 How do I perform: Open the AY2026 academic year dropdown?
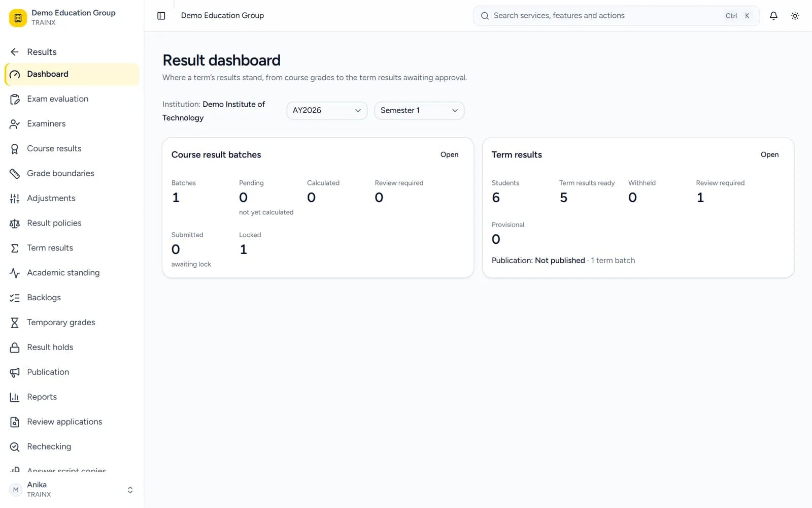[327, 110]
